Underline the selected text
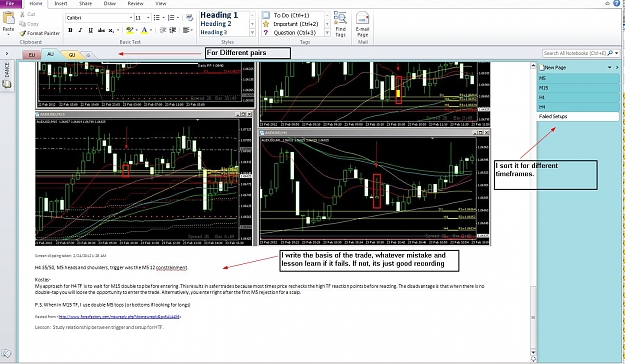The height and width of the screenshot is (364, 625). tap(90, 30)
